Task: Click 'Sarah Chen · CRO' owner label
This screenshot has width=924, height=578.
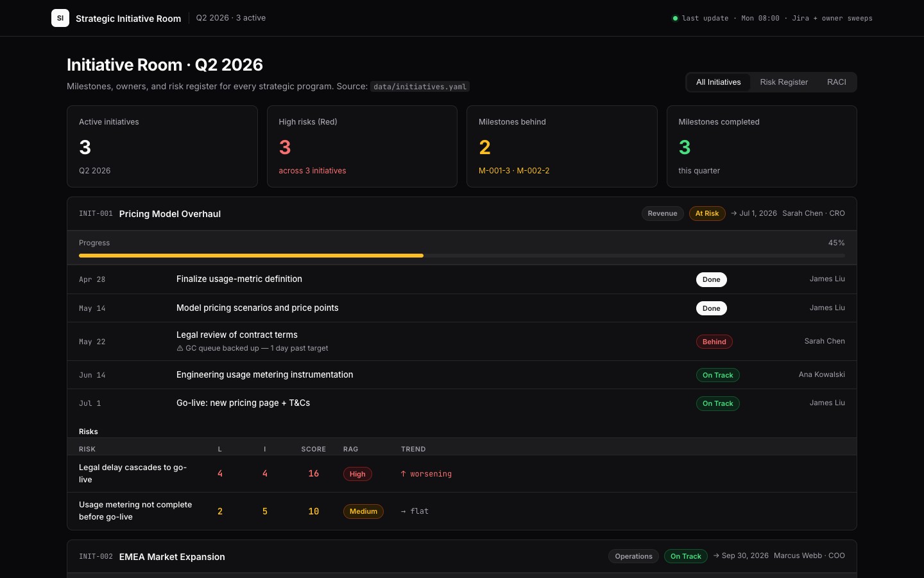Action: tap(814, 213)
